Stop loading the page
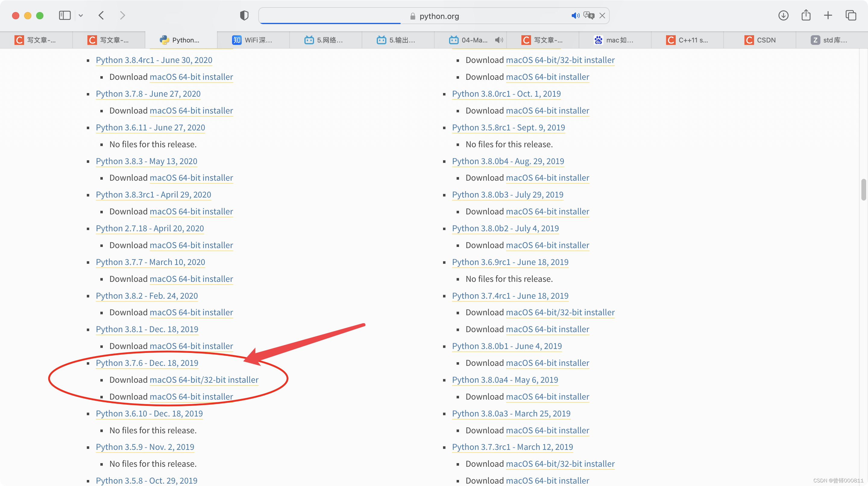Screen dimensions: 868x486 602,15
